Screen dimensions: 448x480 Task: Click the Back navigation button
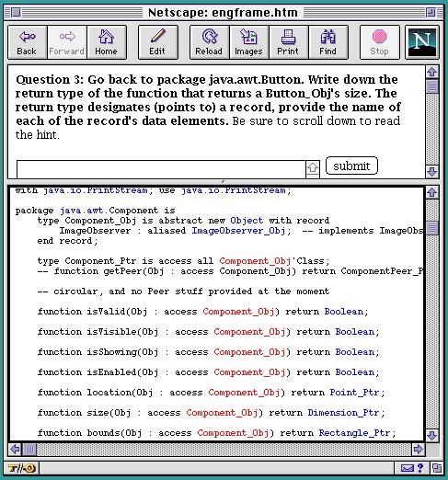[27, 42]
